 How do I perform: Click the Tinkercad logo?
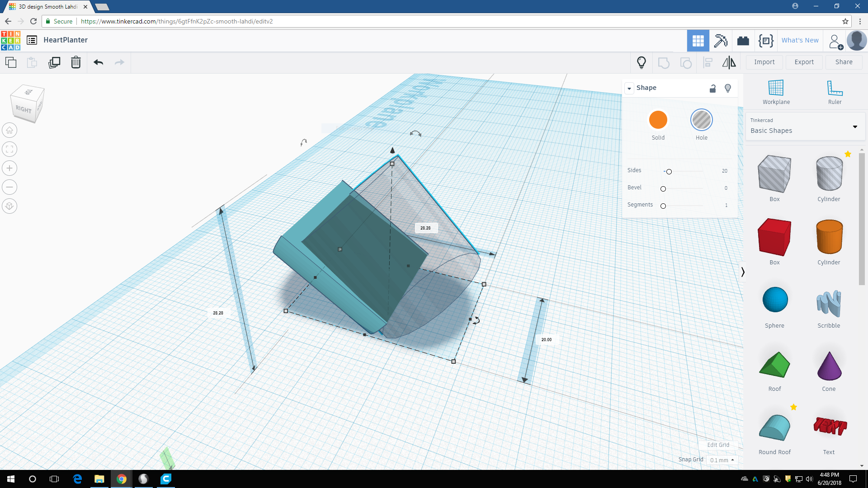[10, 40]
